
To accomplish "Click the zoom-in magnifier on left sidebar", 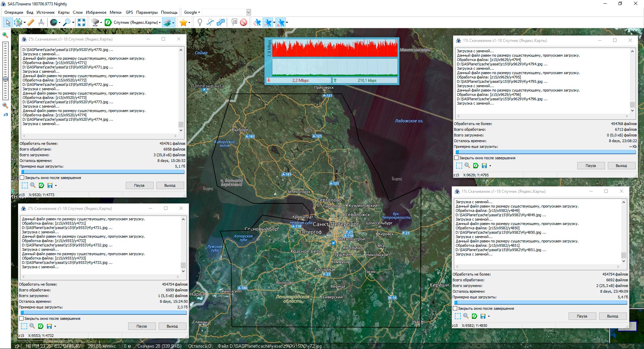I will click(5, 35).
